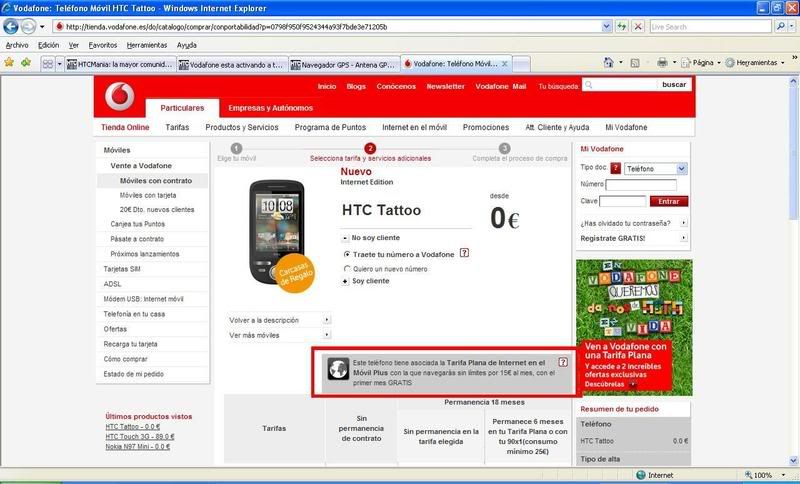Click the RSS feeds icon
This screenshot has width=800, height=484.
click(635, 63)
